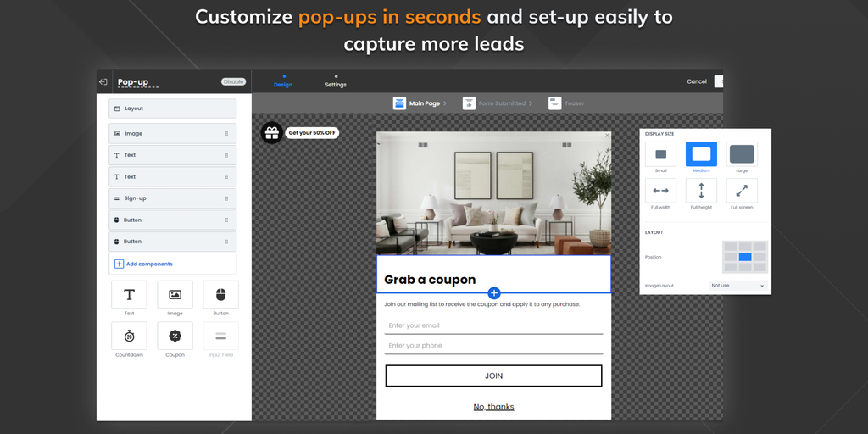
Task: Select Large display size
Action: coord(742,154)
